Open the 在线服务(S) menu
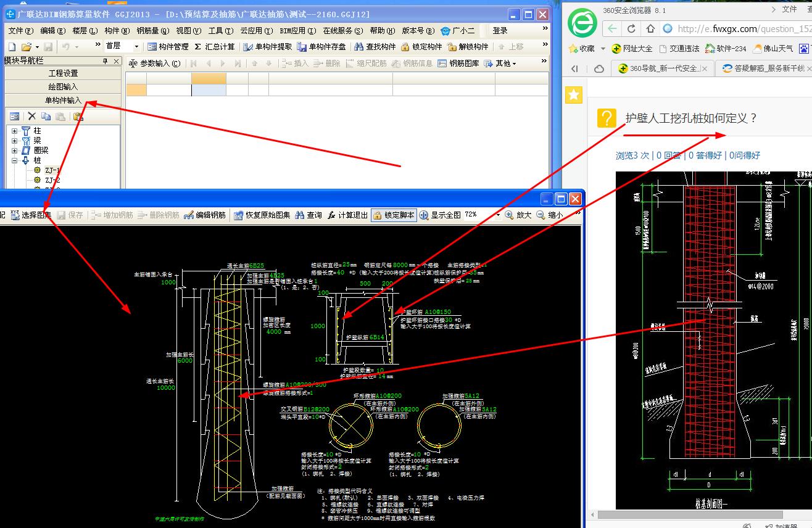 pyautogui.click(x=343, y=30)
